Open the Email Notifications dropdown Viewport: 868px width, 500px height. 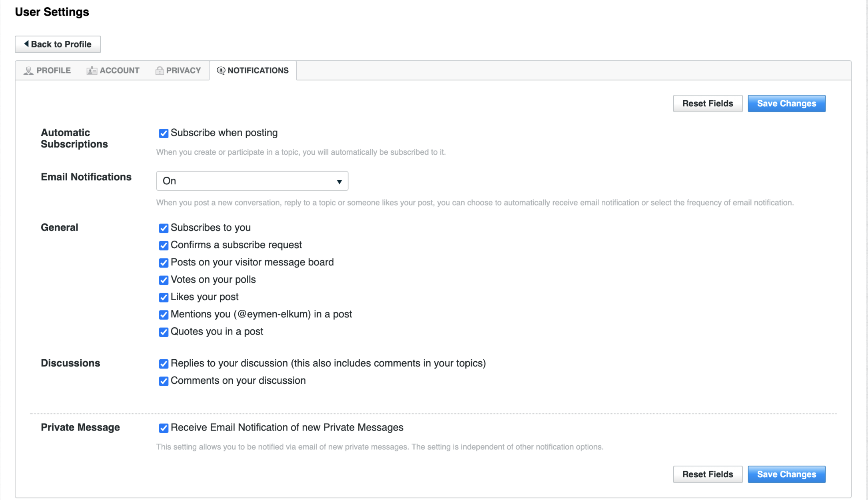252,181
